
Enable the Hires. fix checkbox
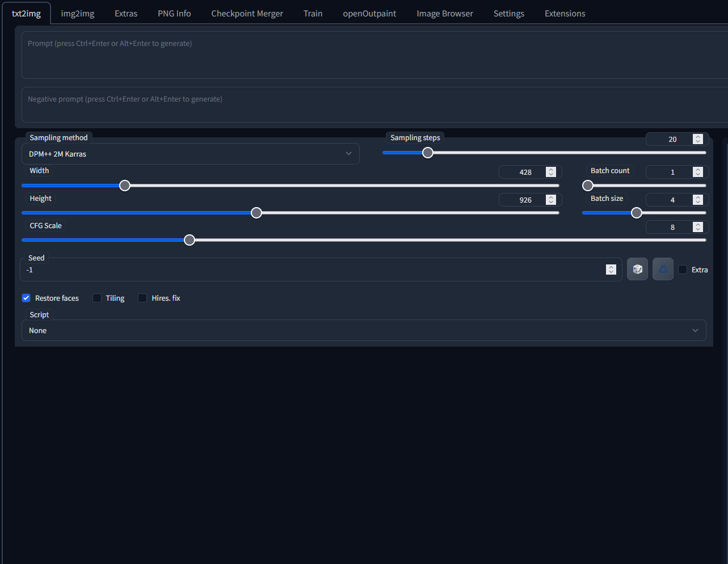point(142,298)
